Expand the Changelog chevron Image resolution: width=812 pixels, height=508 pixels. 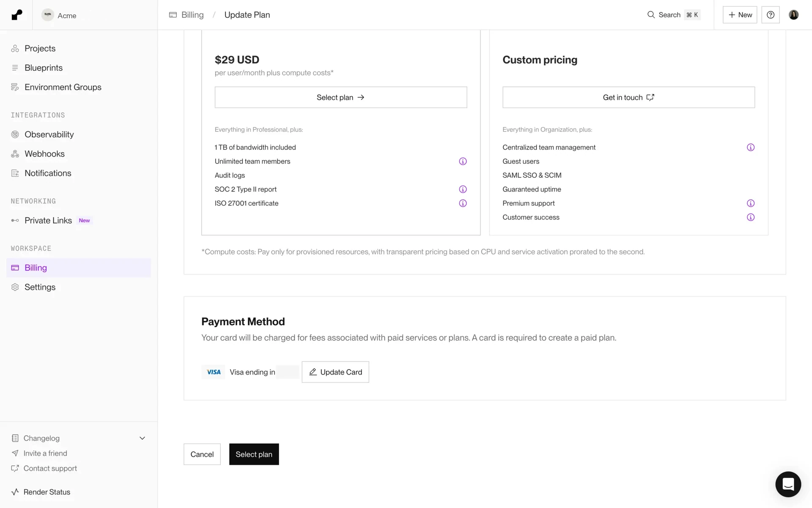tap(143, 438)
